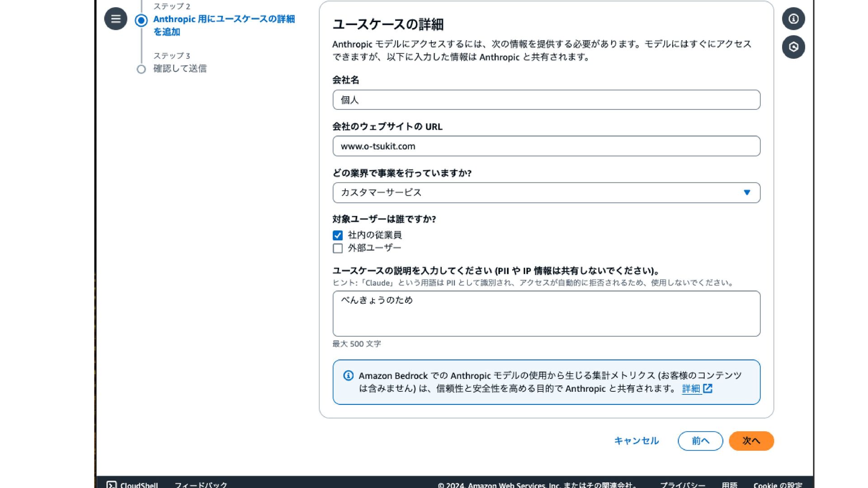Screen dimensions: 868x488
Task: Click the 確認して送信 step label
Action: pos(180,69)
